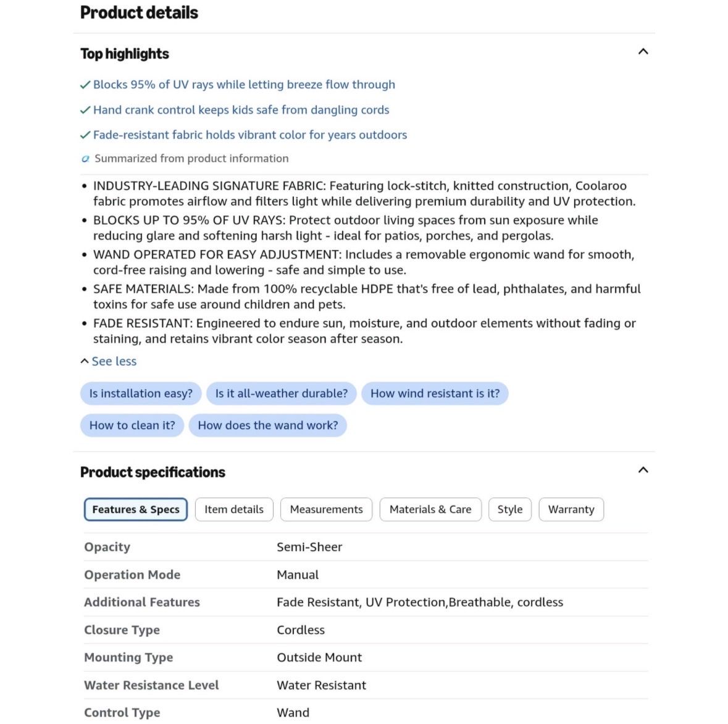This screenshot has height=724, width=728.
Task: Collapse the Product specifications section chevron
Action: (x=643, y=470)
